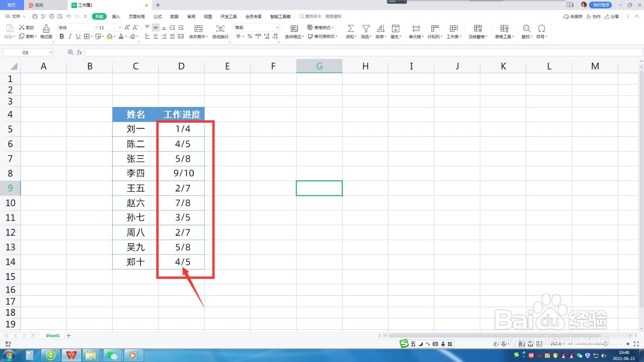Click the add new sheet plus icon
The image size is (644, 362).
[69, 335]
